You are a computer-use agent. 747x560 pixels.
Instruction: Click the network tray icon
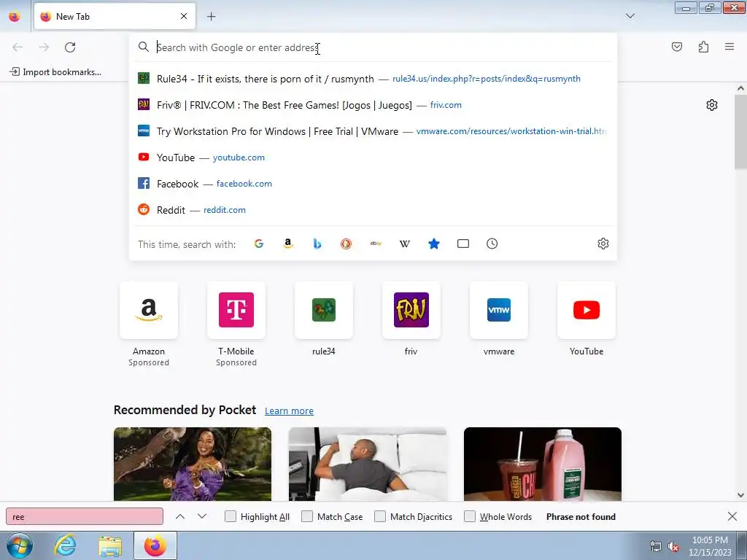pos(656,547)
